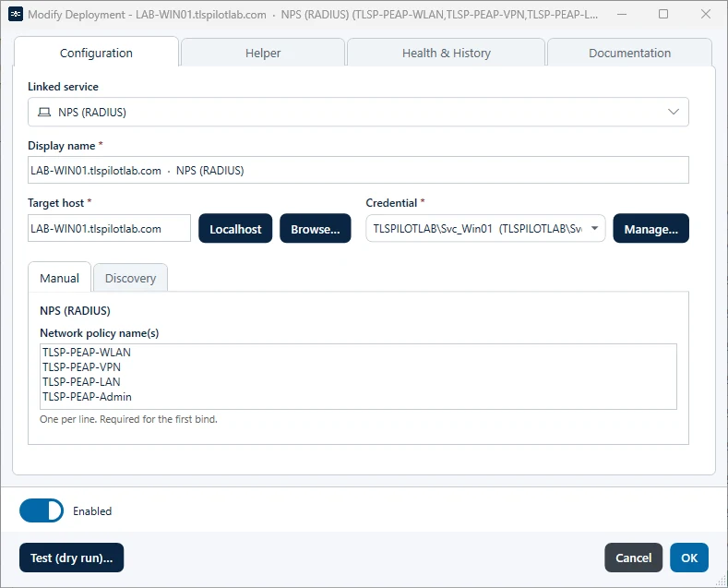Toggle the Enabled switch
The image size is (728, 588).
tap(42, 510)
